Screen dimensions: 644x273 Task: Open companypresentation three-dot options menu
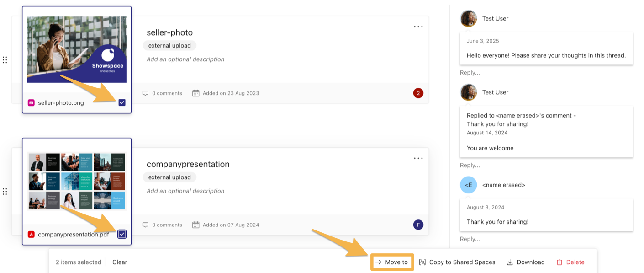click(x=418, y=158)
